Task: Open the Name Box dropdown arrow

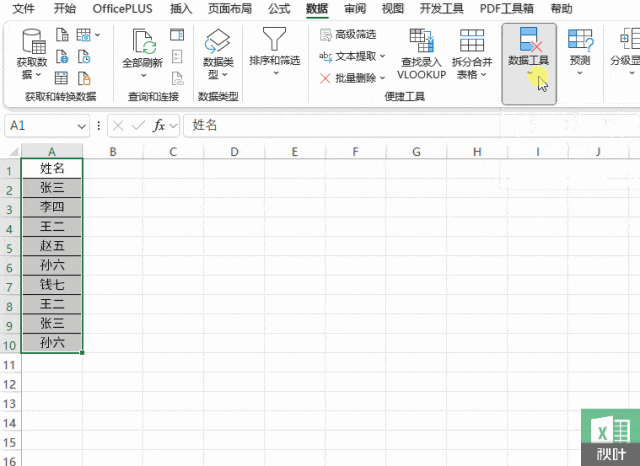Action: coord(82,126)
